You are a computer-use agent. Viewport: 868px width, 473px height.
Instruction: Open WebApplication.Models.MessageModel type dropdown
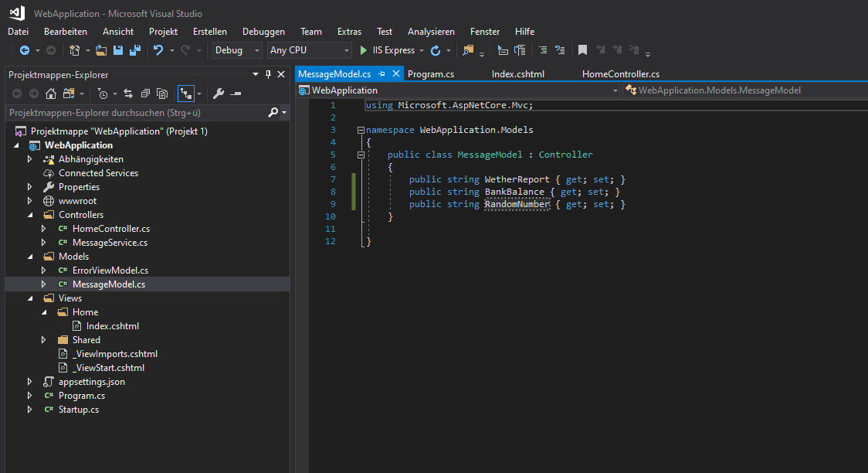pos(745,90)
